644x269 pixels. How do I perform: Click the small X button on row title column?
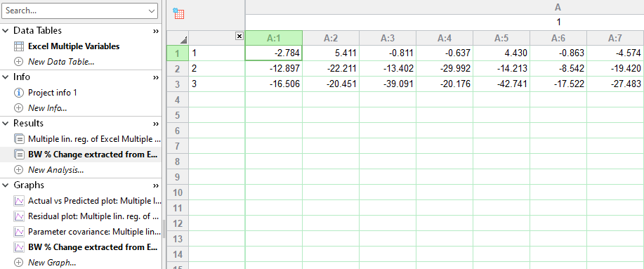[x=239, y=36]
